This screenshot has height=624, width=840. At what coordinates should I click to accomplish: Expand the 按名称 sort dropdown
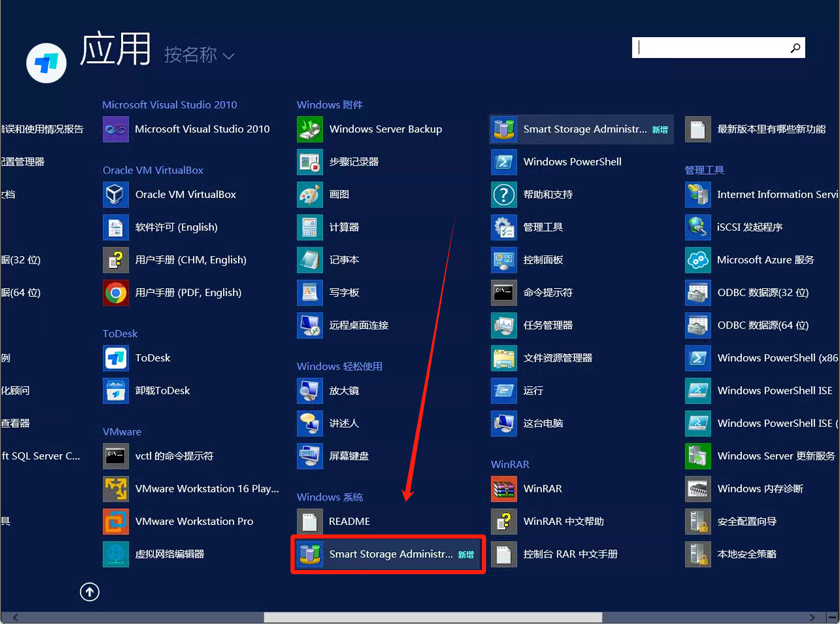(199, 55)
